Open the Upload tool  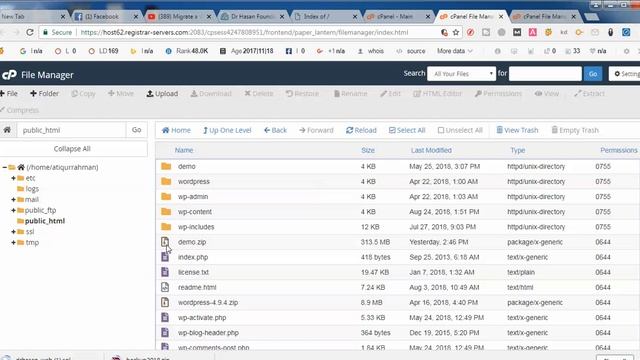[x=162, y=93]
